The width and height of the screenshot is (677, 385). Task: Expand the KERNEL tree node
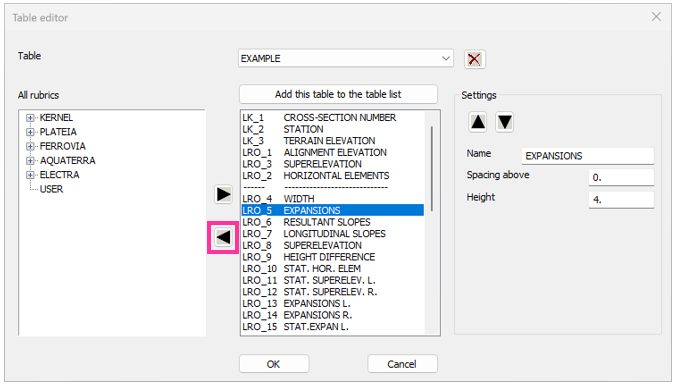(30, 118)
